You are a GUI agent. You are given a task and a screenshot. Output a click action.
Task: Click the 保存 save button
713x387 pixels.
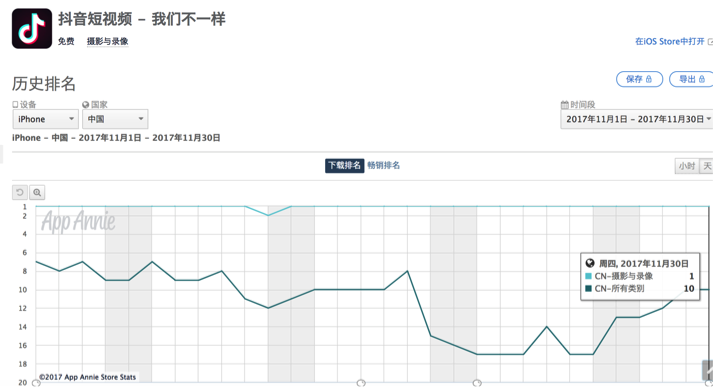click(x=639, y=79)
